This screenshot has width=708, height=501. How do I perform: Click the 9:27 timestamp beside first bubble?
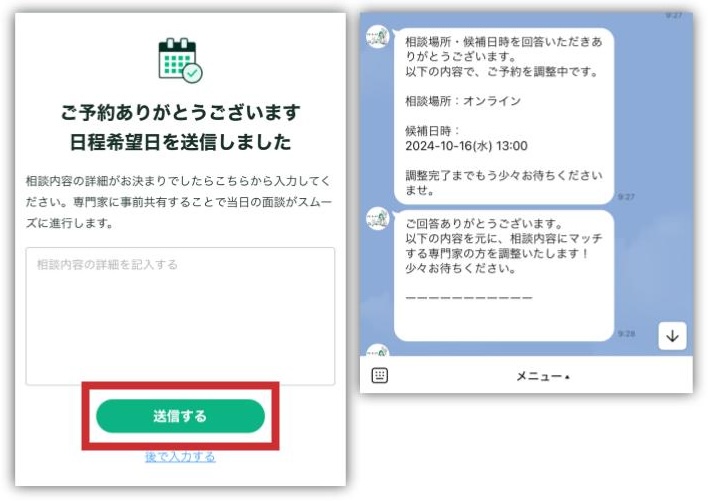point(626,197)
